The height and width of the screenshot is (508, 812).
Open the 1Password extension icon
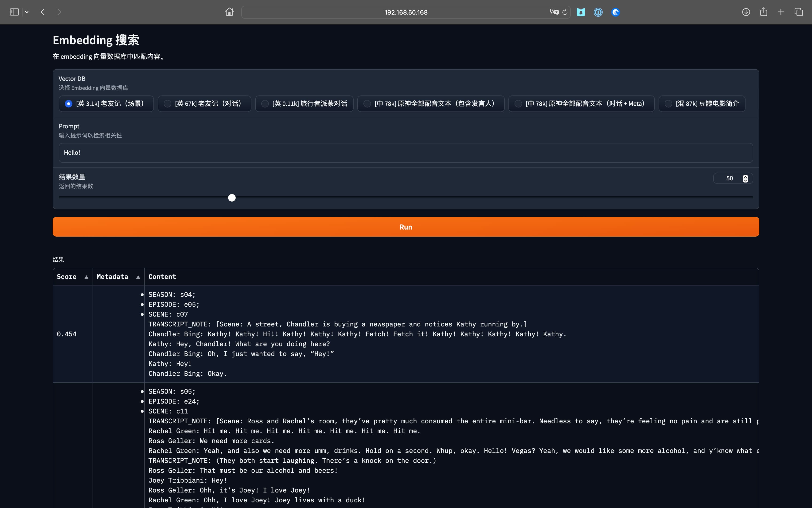[598, 12]
